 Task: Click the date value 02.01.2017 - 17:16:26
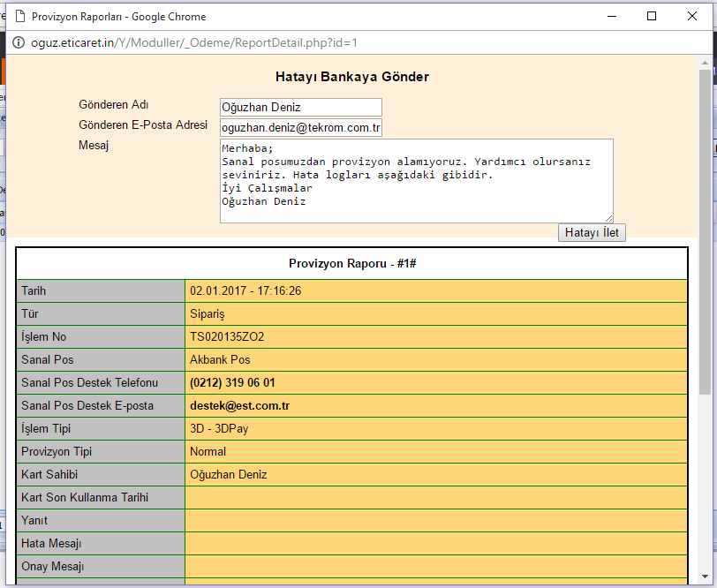pyautogui.click(x=245, y=291)
